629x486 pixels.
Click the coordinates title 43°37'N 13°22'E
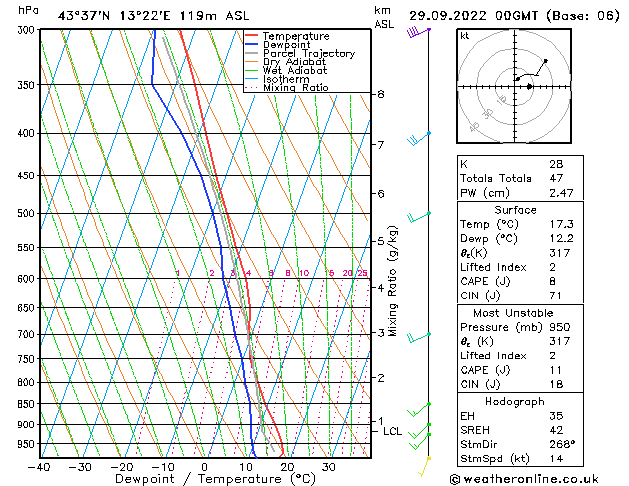[114, 16]
